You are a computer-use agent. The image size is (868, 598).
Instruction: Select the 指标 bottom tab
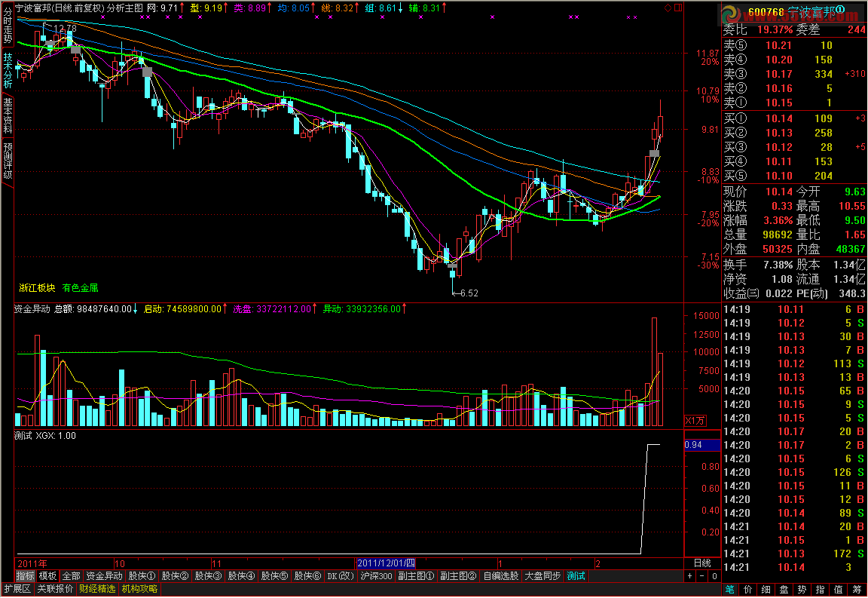25,576
